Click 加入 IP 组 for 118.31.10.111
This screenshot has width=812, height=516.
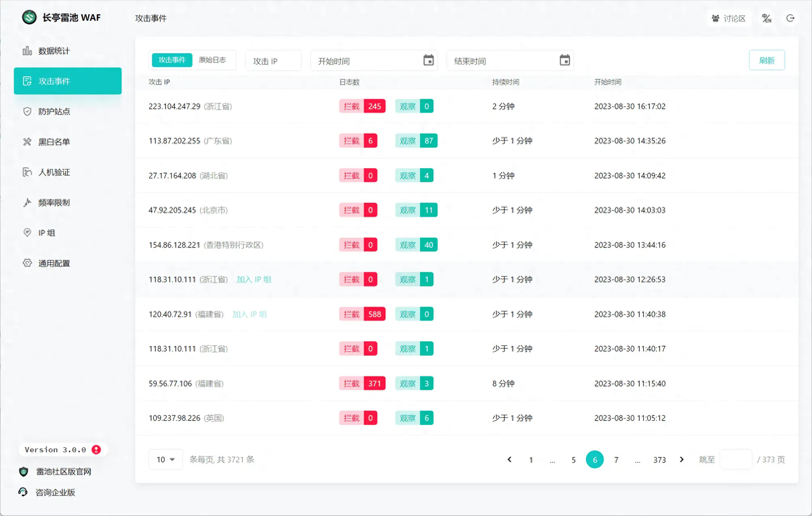(x=254, y=279)
